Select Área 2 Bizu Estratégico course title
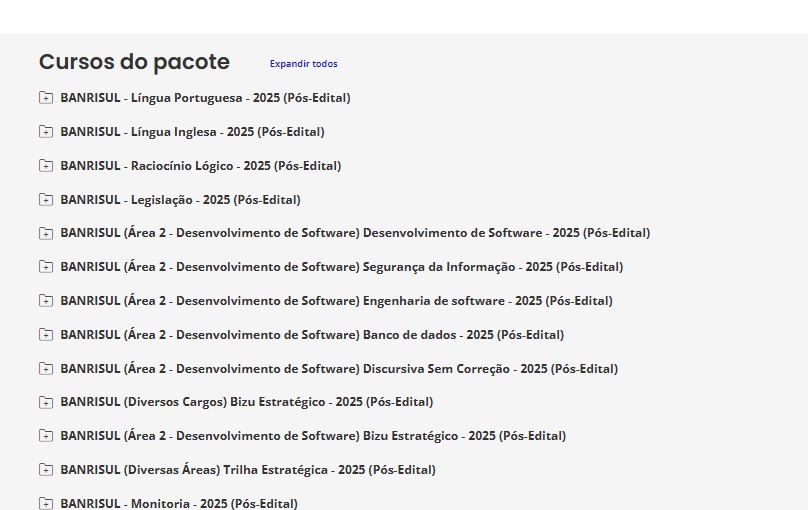Image resolution: width=808 pixels, height=510 pixels. pyautogui.click(x=313, y=436)
